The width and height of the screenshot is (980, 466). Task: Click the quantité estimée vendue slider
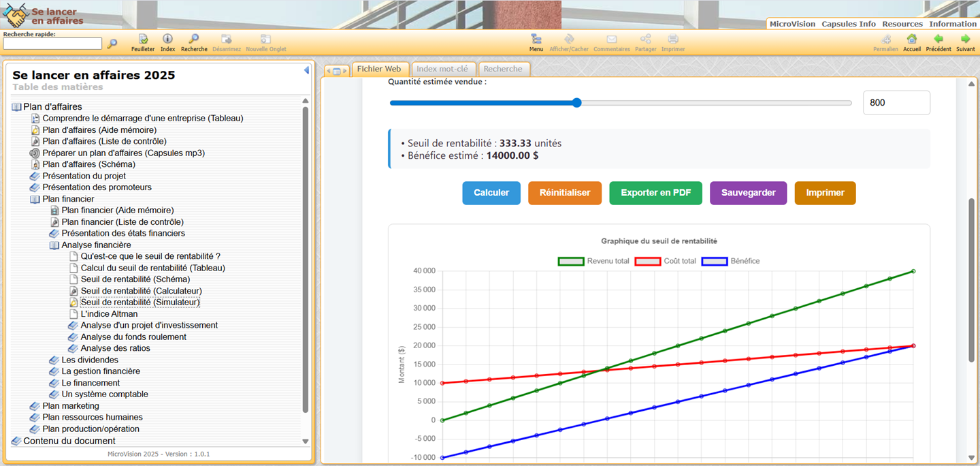620,103
